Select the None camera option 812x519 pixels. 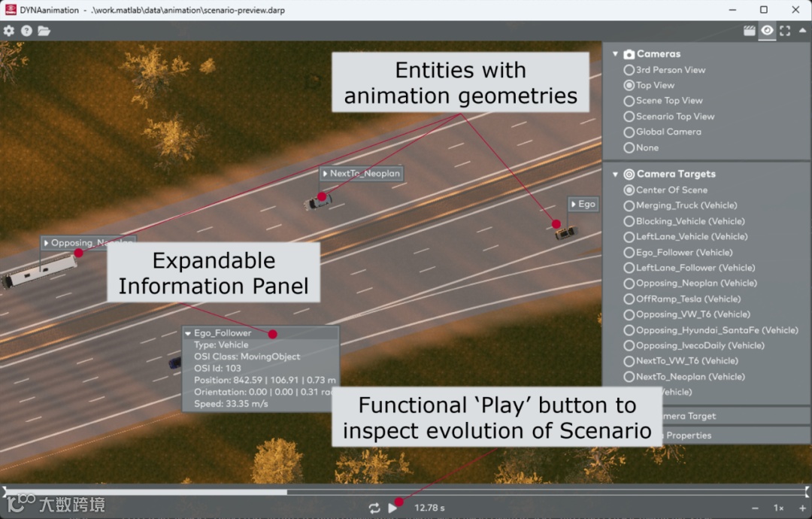pos(641,147)
